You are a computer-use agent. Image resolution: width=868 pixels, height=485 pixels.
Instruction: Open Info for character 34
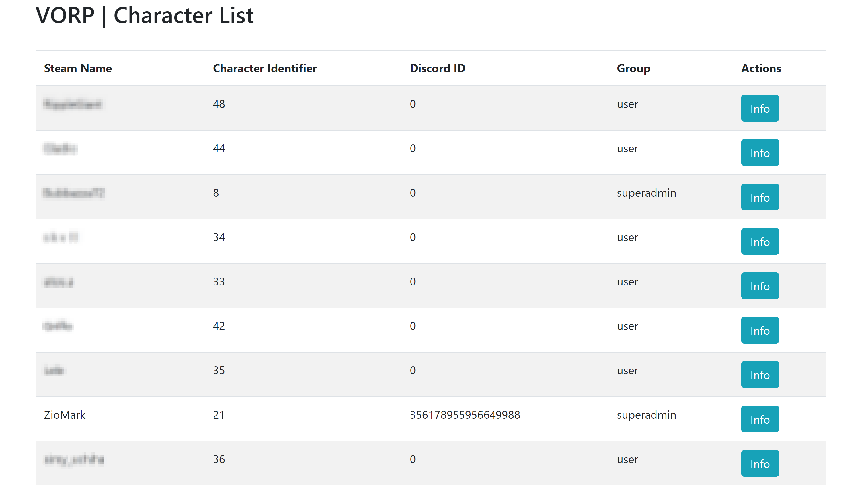click(x=760, y=241)
